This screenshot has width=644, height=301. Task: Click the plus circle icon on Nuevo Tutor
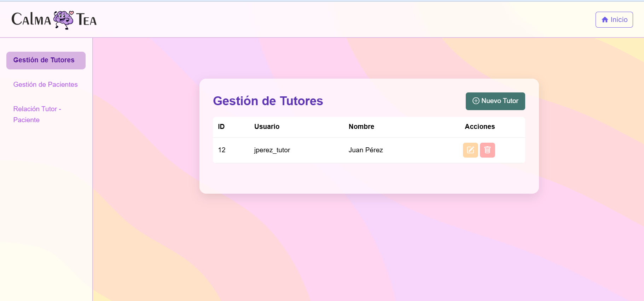pyautogui.click(x=476, y=101)
